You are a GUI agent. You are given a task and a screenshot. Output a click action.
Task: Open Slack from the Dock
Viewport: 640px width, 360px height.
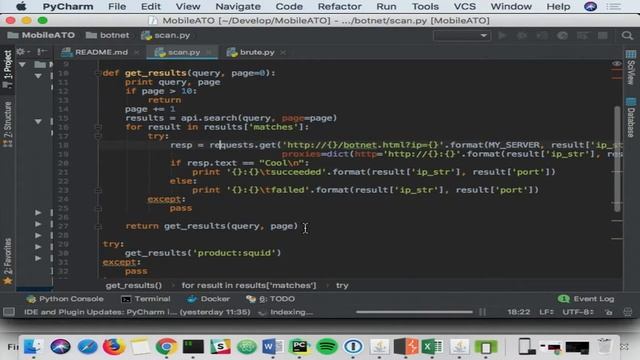(x=220, y=347)
